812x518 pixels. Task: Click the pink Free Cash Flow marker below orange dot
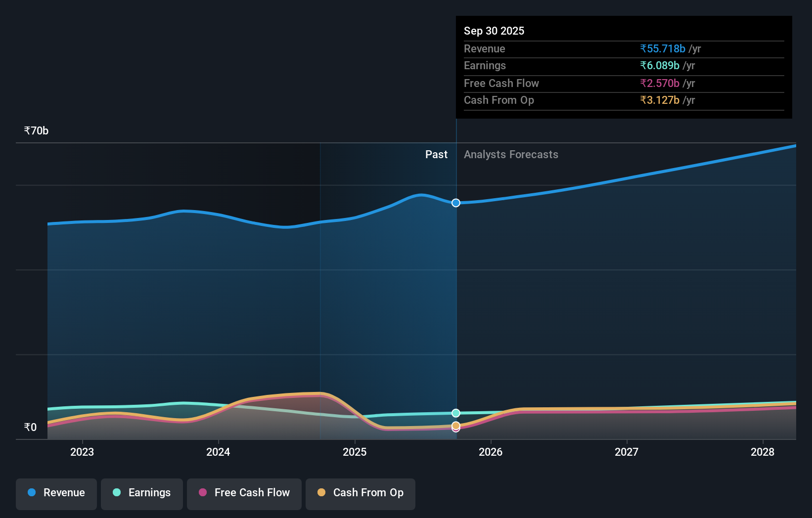tap(455, 429)
